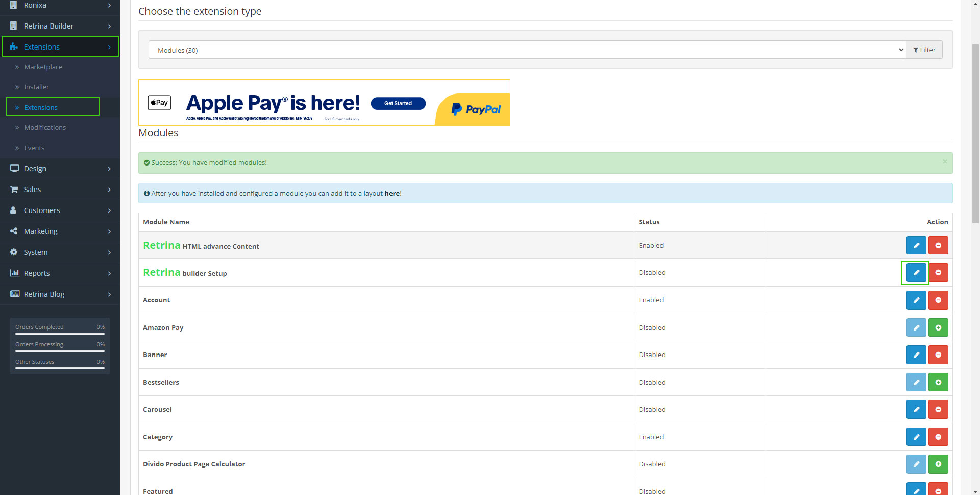The width and height of the screenshot is (980, 495).
Task: Click the Marketing share icon in sidebar
Action: (x=14, y=231)
